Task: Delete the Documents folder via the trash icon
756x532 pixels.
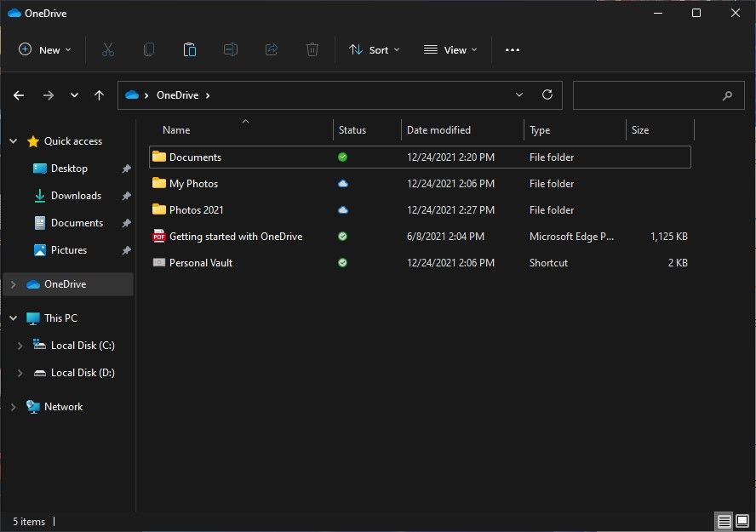Action: pos(312,49)
